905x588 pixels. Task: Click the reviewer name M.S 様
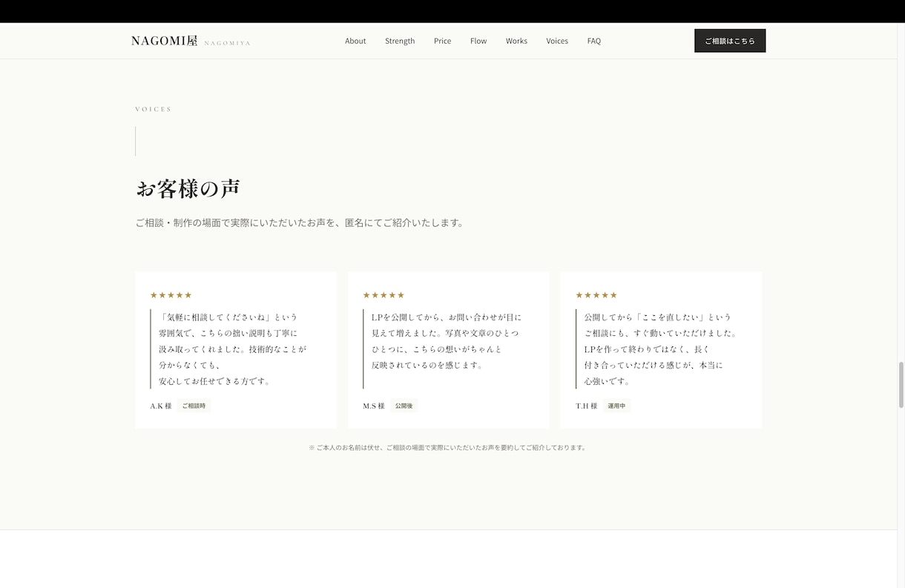coord(374,406)
